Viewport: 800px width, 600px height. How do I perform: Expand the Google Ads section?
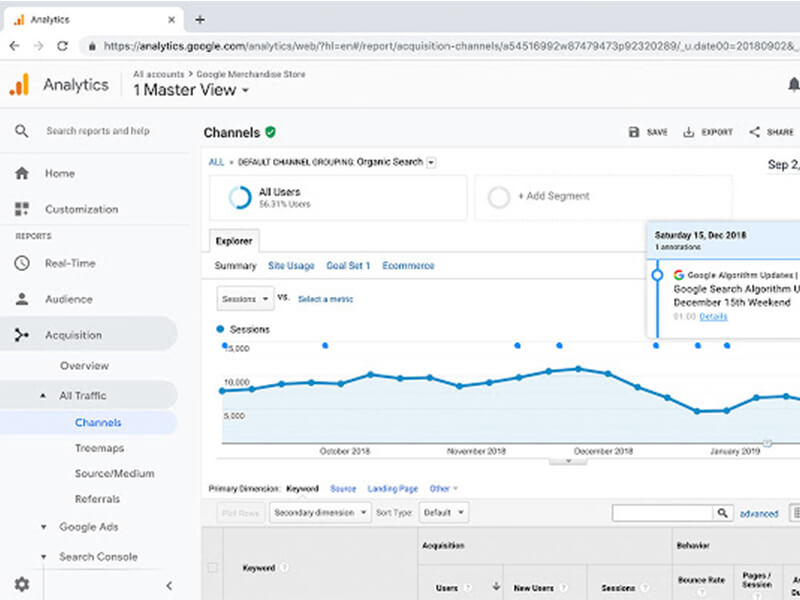43,527
